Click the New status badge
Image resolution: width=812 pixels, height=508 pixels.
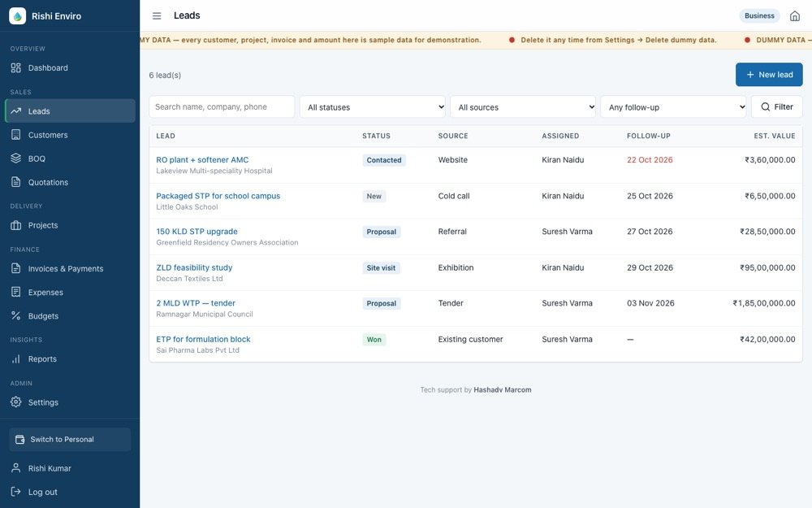pos(374,197)
